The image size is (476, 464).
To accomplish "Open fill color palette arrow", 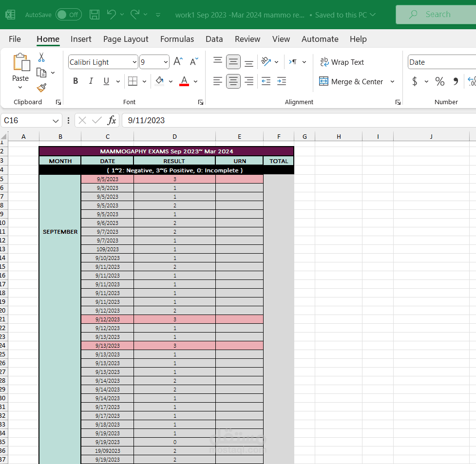I will (171, 81).
